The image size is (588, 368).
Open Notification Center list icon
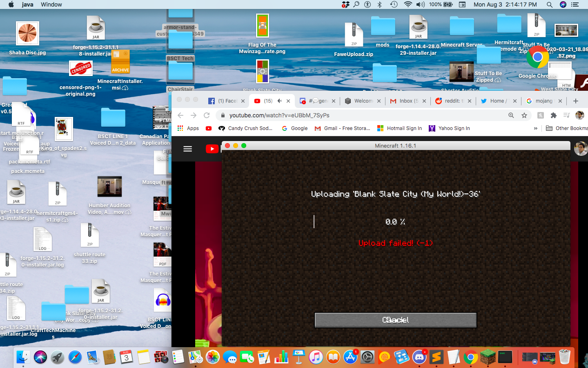point(575,4)
